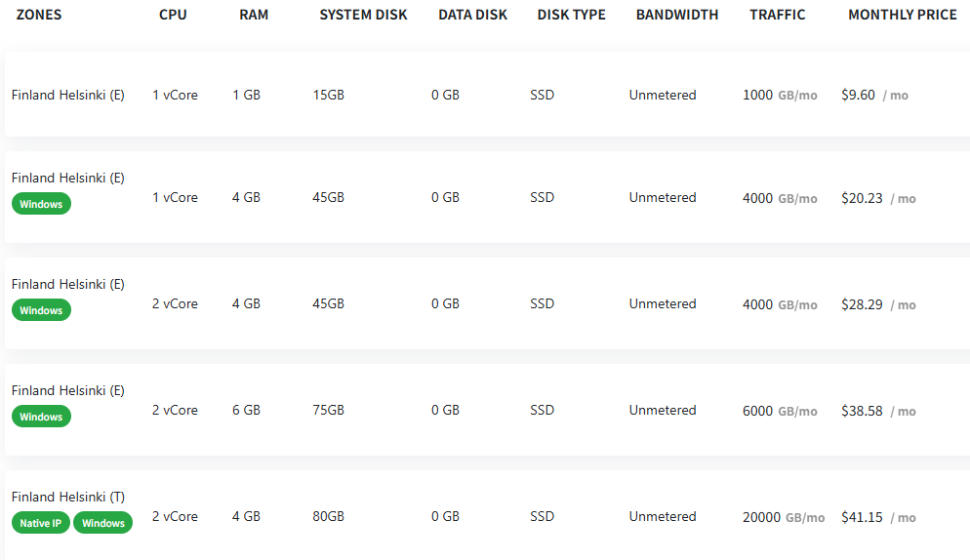Image resolution: width=970 pixels, height=560 pixels.
Task: Select the first Finland Helsinki (E) 1 GB row
Action: point(488,95)
